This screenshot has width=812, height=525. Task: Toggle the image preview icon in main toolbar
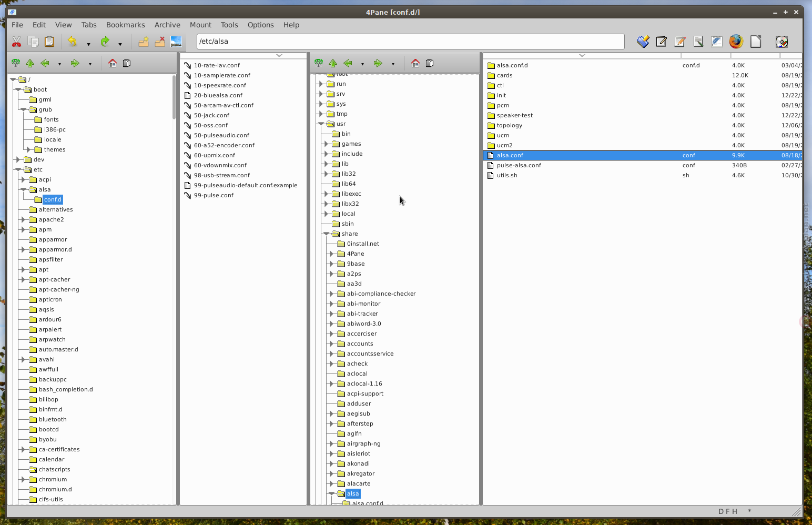[x=176, y=42]
